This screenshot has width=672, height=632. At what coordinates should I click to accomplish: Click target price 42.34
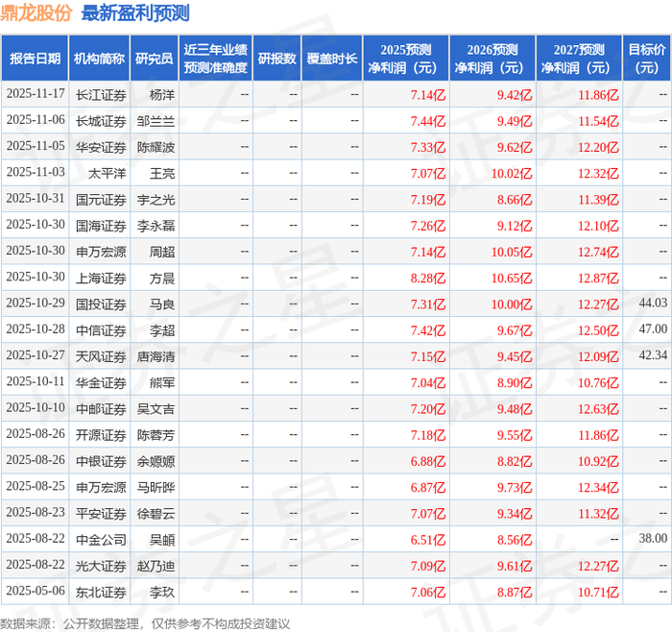653,355
